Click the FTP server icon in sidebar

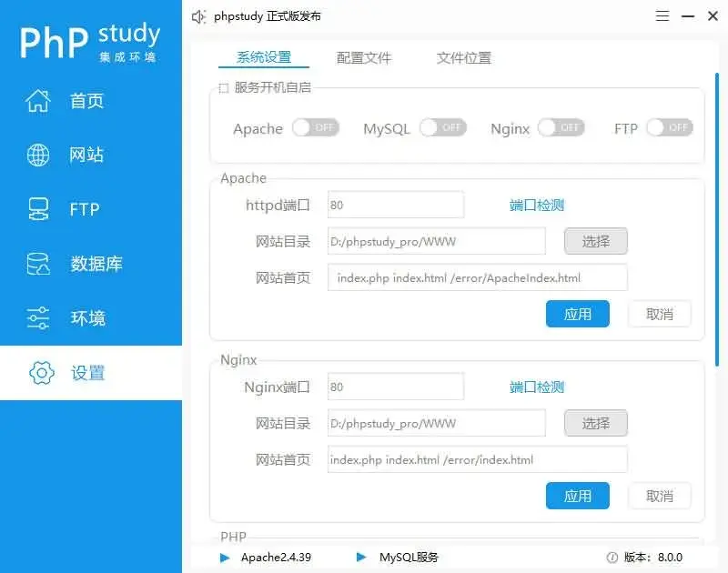pyautogui.click(x=38, y=209)
